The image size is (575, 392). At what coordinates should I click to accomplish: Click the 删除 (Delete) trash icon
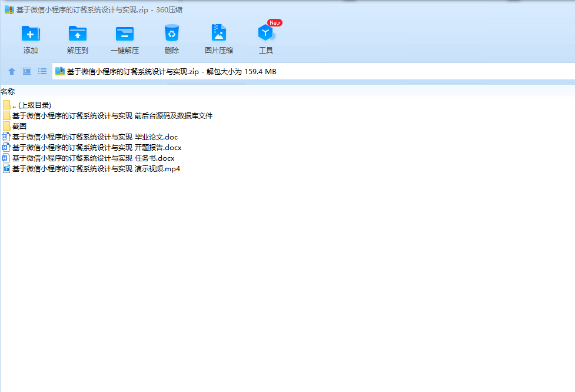pos(172,33)
